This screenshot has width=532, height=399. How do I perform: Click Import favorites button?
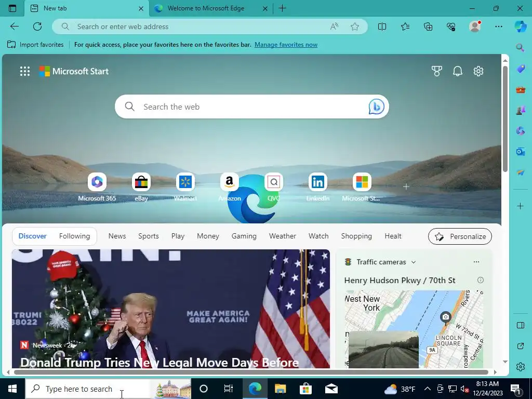coord(35,45)
